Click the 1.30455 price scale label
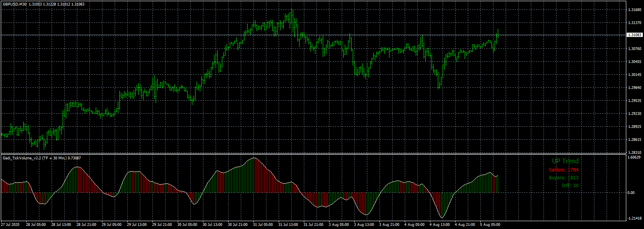Screen dimensions: 644x229 pos(635,62)
